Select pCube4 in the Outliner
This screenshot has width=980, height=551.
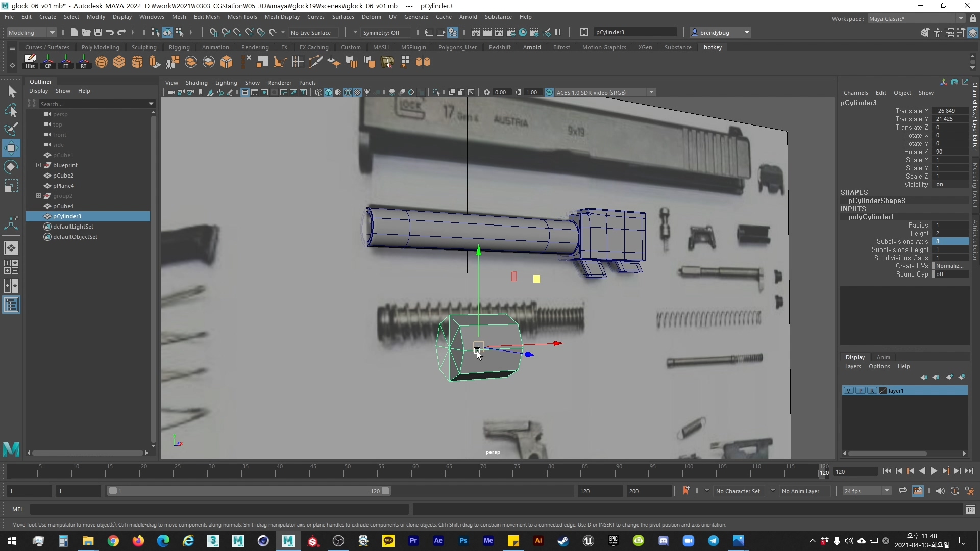click(63, 206)
